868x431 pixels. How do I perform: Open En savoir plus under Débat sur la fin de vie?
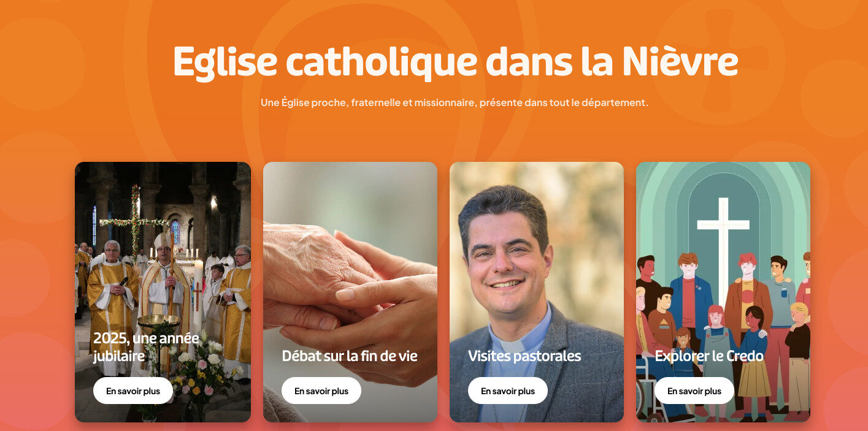321,391
